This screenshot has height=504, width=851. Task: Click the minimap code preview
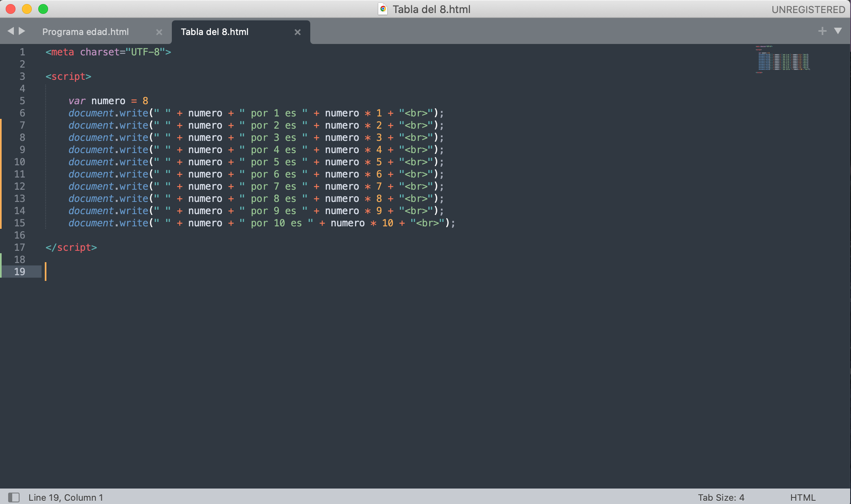coord(783,59)
